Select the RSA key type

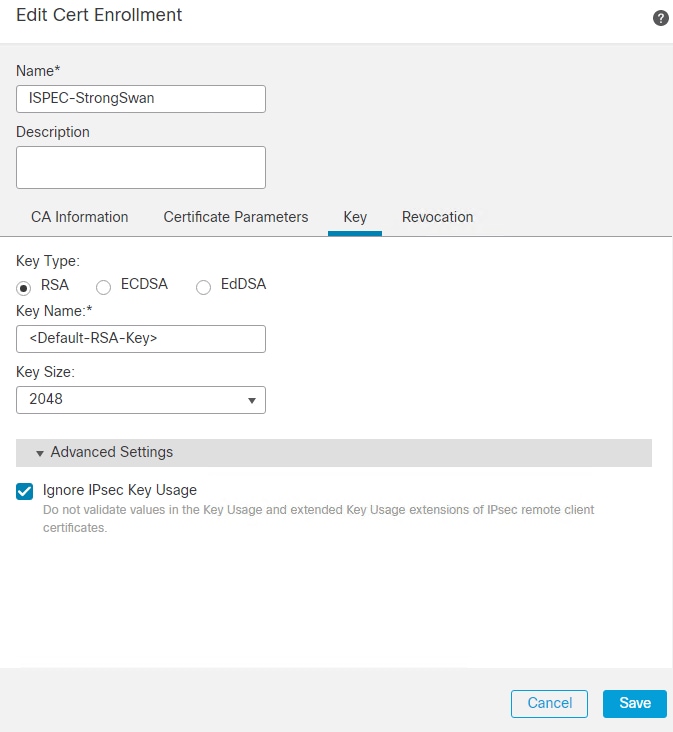click(x=23, y=288)
